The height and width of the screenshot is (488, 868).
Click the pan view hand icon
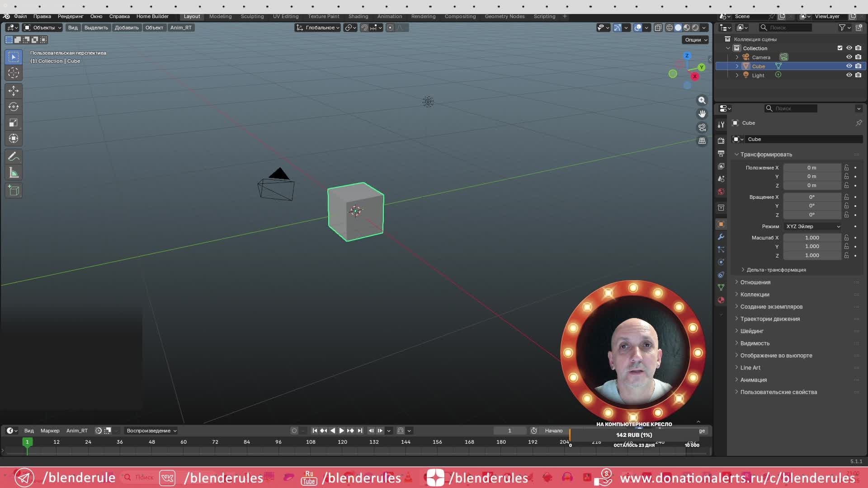tap(702, 114)
